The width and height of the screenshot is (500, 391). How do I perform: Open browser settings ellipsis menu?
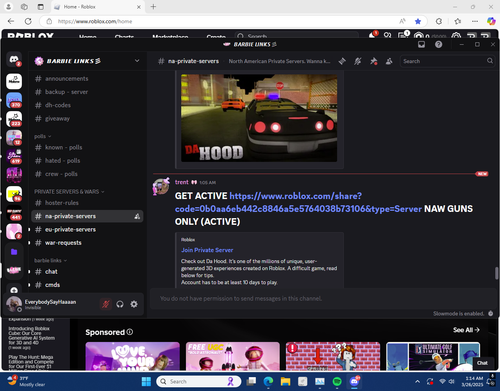click(x=475, y=21)
